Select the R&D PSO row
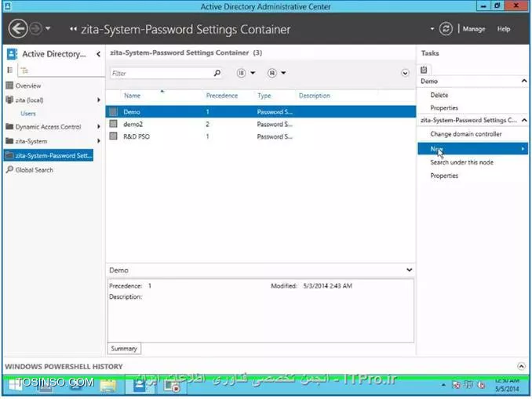Viewport: 532px width, 399px height. pyautogui.click(x=261, y=136)
